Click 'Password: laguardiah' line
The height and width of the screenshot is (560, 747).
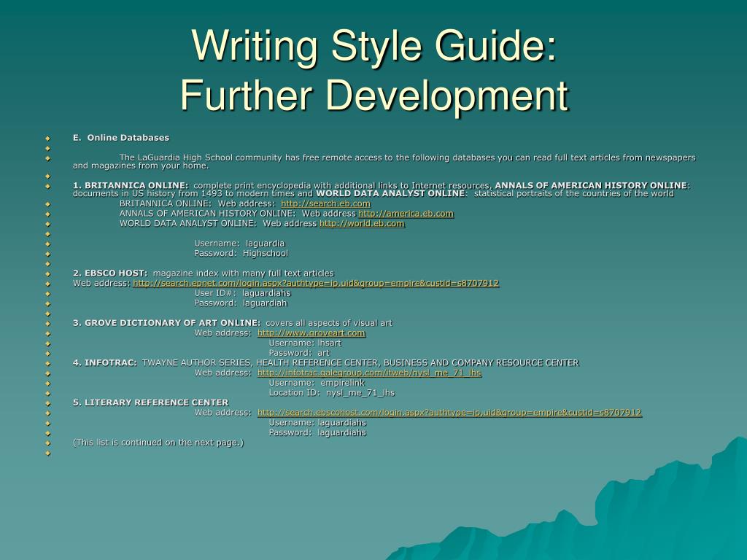[241, 303]
